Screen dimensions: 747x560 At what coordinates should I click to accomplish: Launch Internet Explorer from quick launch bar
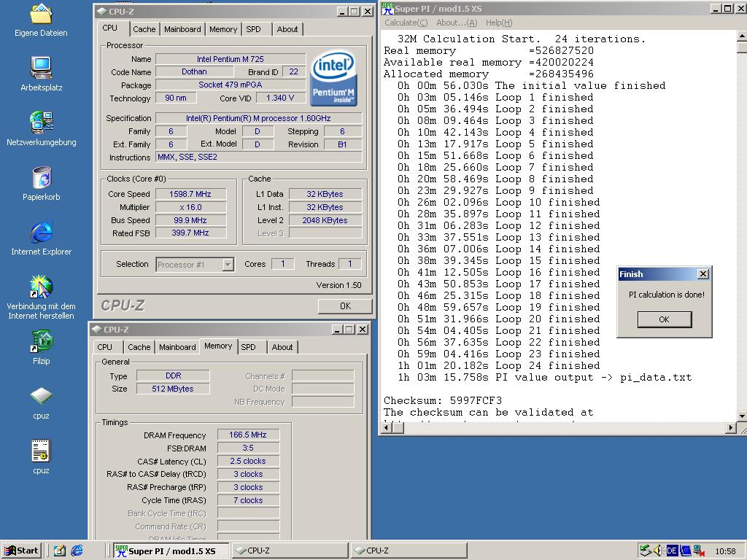(77, 551)
